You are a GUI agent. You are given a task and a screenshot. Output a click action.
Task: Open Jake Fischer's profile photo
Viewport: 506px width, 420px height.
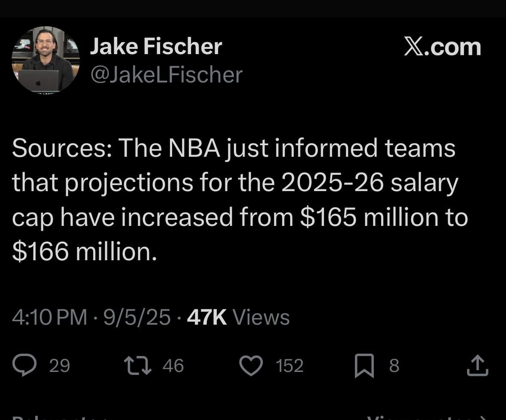(45, 59)
